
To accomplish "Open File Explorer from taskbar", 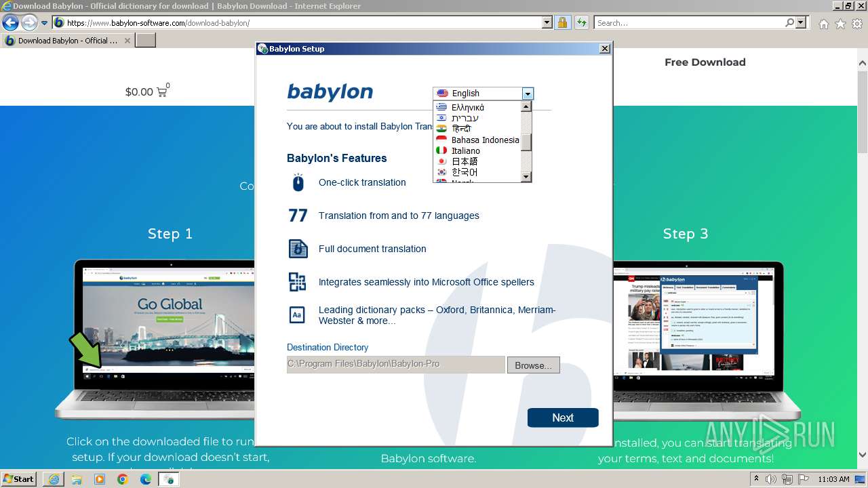I will tap(77, 479).
